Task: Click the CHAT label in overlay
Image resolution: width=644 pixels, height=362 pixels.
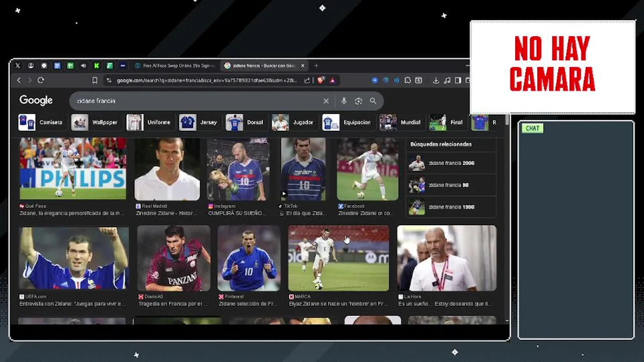Action: (532, 128)
